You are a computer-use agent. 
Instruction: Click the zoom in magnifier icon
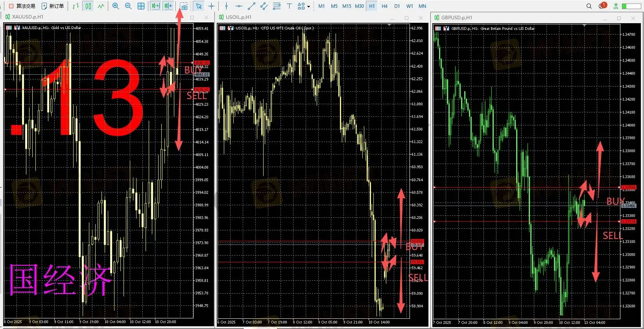click(116, 6)
